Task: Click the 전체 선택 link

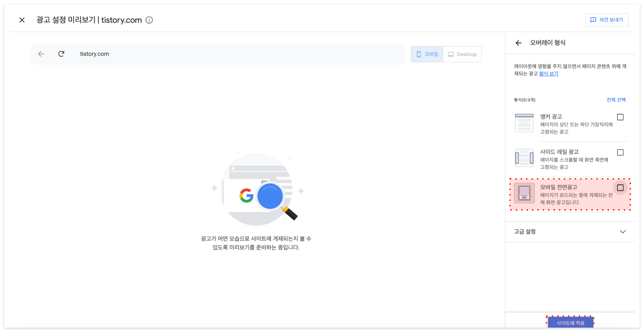Action: pyautogui.click(x=616, y=100)
